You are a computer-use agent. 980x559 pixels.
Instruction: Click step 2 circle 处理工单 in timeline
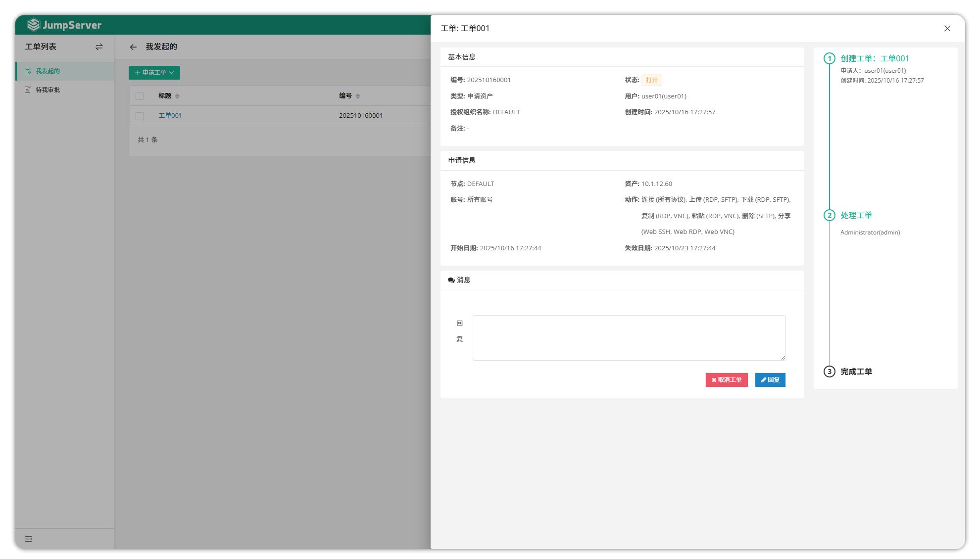(x=830, y=215)
